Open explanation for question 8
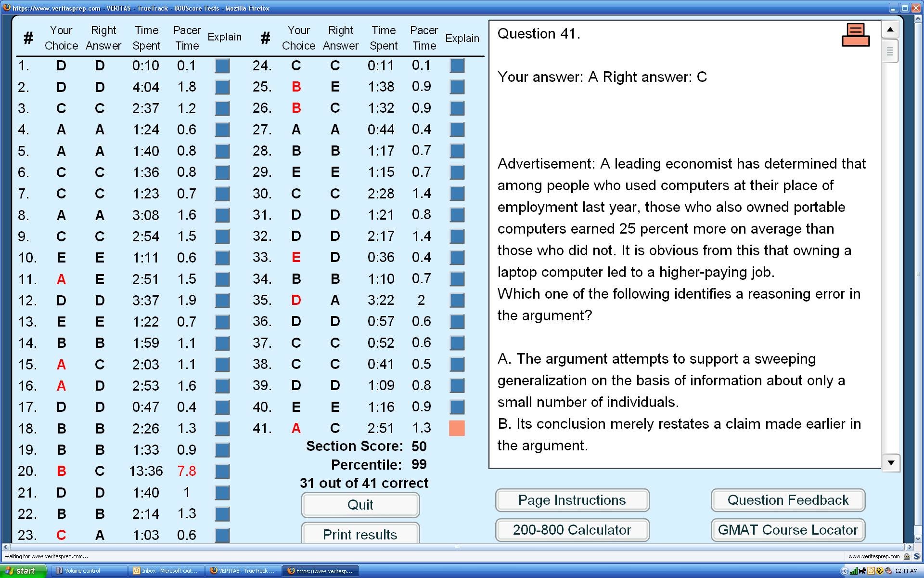The width and height of the screenshot is (924, 578). tap(222, 215)
